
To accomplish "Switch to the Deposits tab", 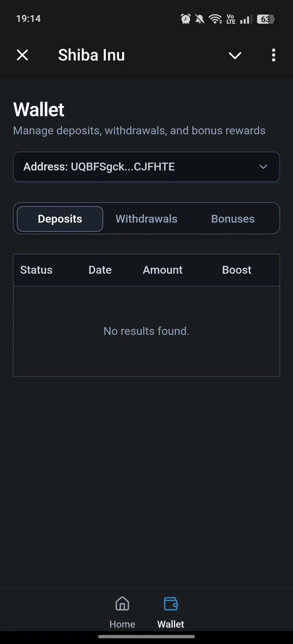I will click(x=60, y=219).
